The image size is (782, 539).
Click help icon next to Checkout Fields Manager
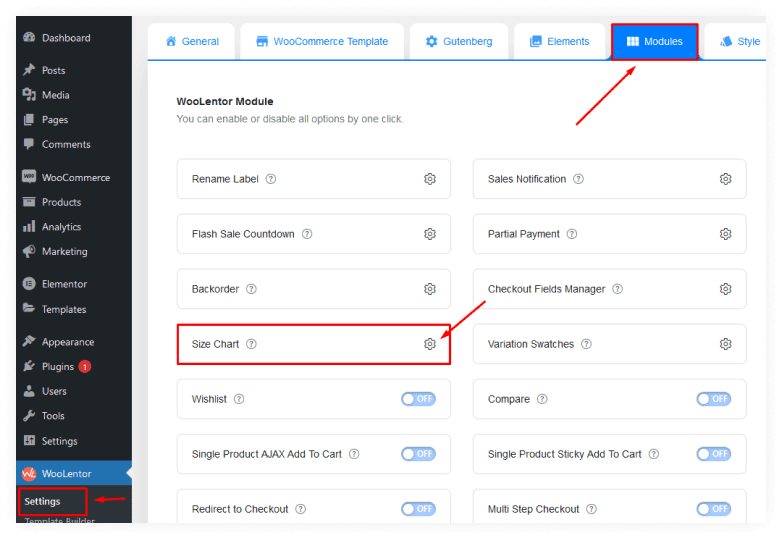[617, 289]
